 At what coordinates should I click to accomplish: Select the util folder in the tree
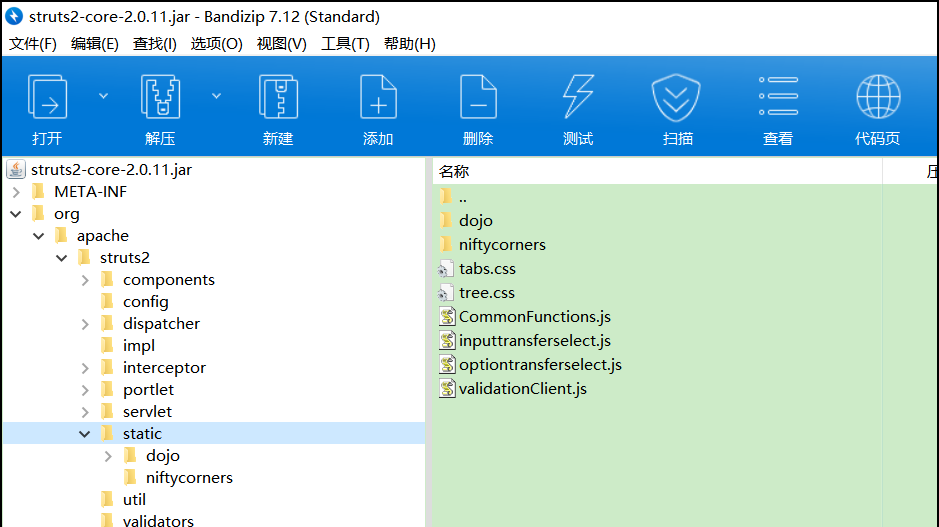pos(134,499)
